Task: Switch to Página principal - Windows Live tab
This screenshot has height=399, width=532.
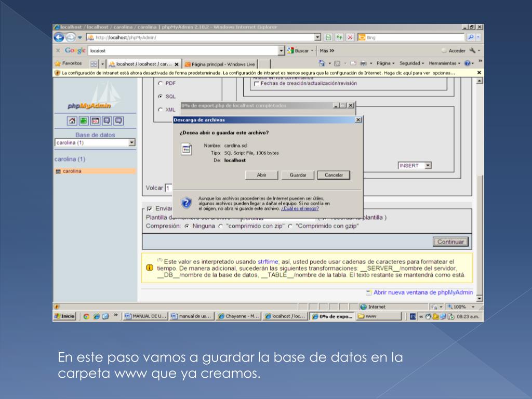Action: coord(220,64)
